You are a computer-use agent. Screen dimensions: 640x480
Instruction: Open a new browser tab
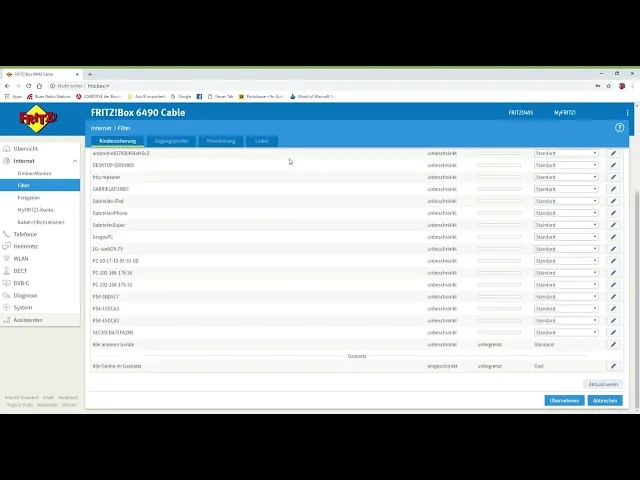[90, 74]
